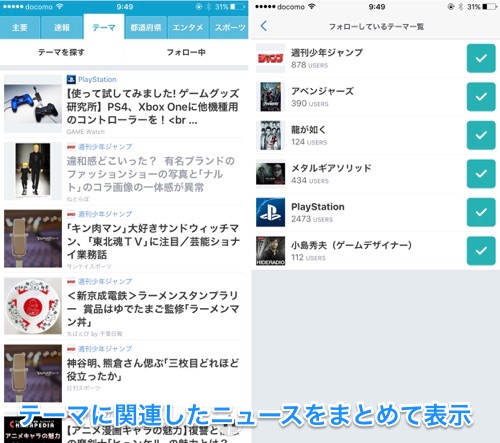This screenshot has width=500, height=443.
Task: Click the 週刊少年ジャンプ logo icon in followed list
Action: tap(270, 58)
